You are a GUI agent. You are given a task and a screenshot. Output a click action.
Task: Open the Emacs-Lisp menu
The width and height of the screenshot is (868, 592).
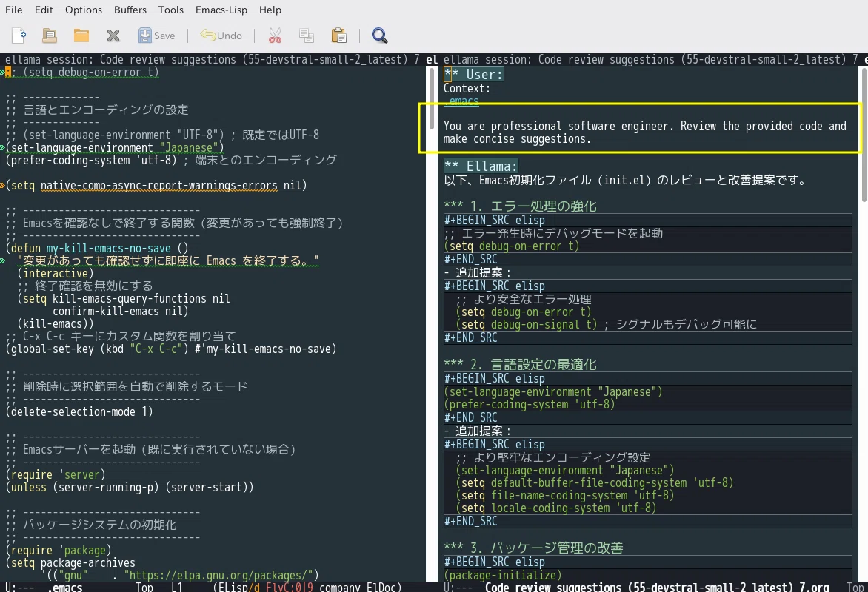(221, 10)
